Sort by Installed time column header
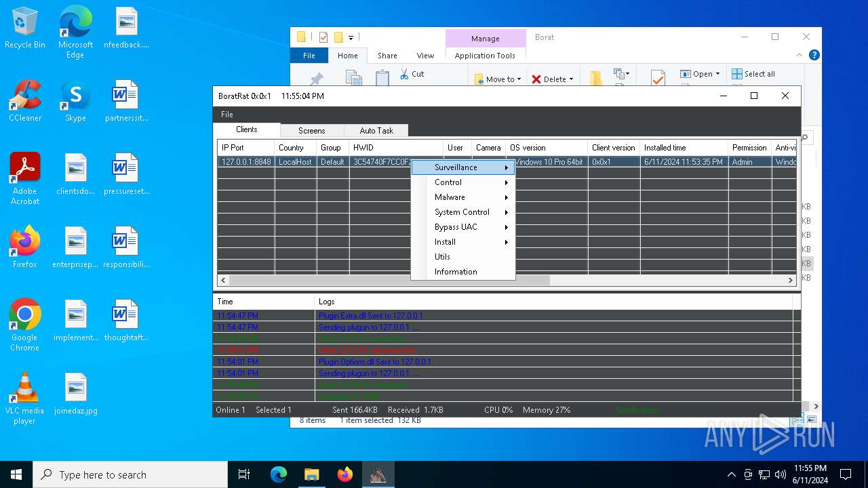Viewport: 868px width, 488px height. (684, 148)
